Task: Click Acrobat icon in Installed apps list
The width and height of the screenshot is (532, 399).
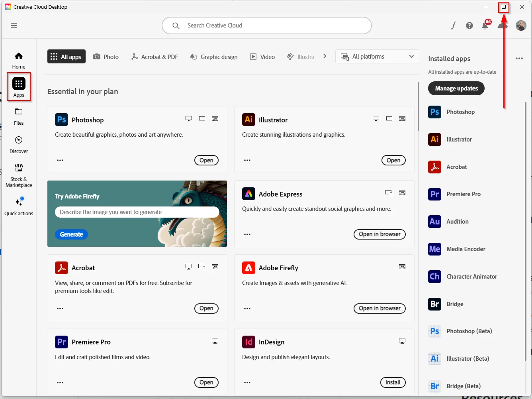Action: [434, 167]
